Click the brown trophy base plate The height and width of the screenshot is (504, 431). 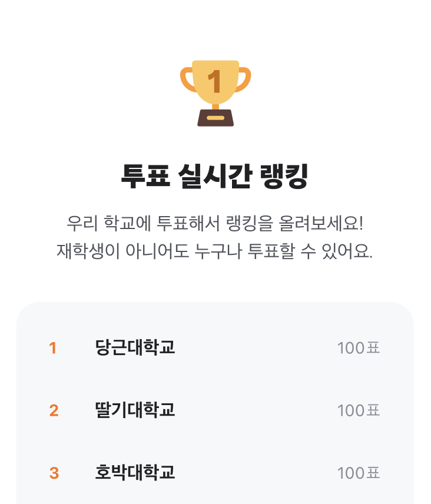216,118
